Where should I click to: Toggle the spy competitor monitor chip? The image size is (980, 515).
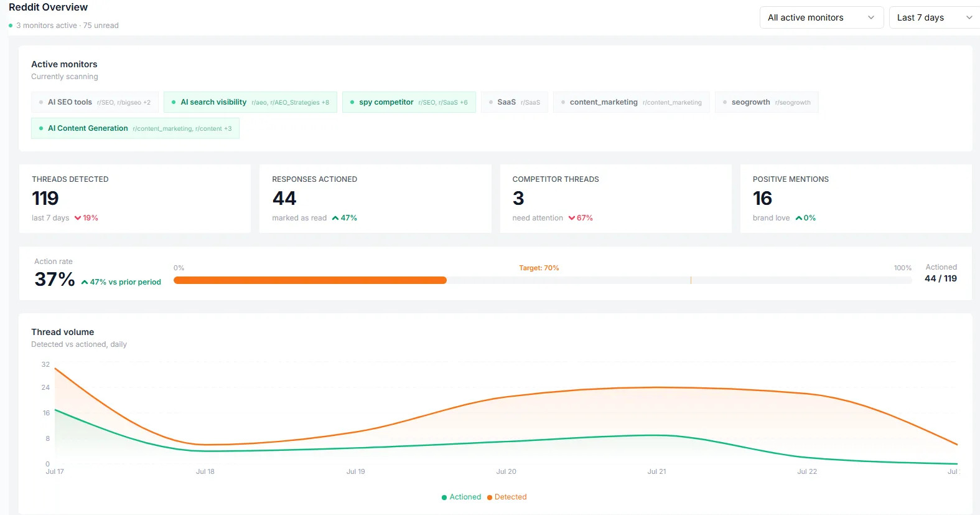pyautogui.click(x=409, y=102)
